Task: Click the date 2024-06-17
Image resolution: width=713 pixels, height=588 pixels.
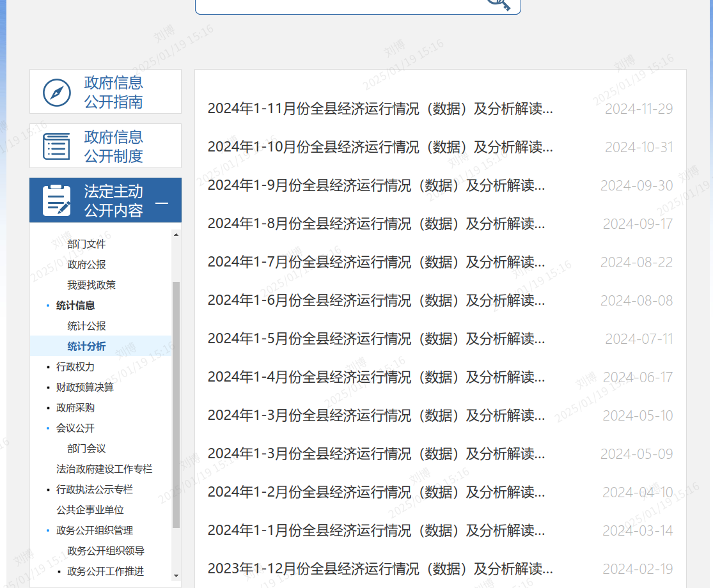Action: (638, 377)
